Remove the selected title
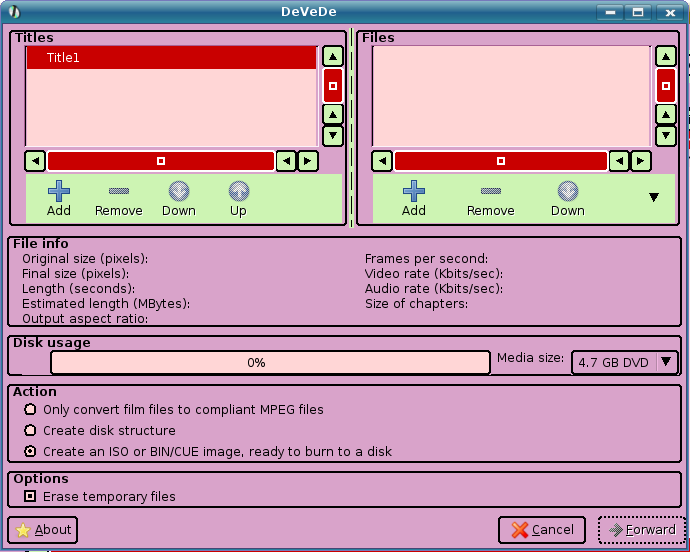Image resolution: width=690 pixels, height=552 pixels. 119,197
